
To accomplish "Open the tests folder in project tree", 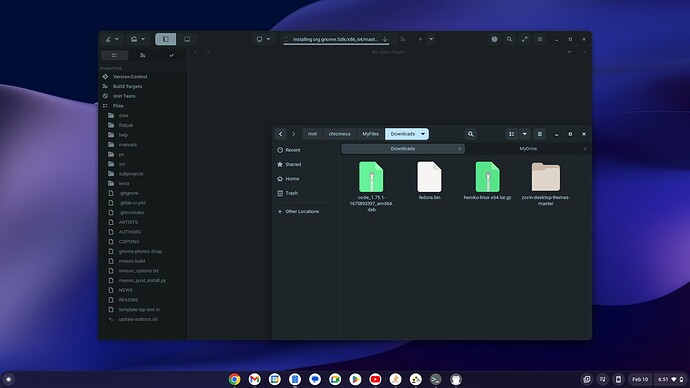I will (124, 183).
